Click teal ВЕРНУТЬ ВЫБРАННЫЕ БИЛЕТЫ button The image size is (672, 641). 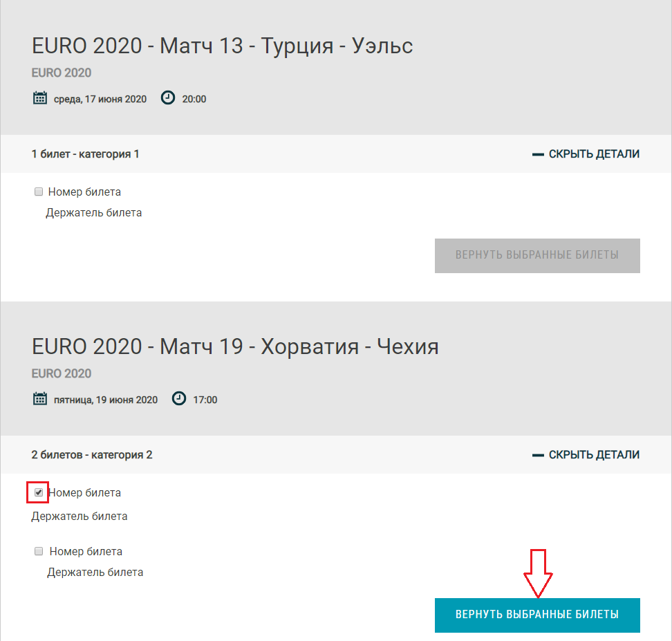coord(537,615)
